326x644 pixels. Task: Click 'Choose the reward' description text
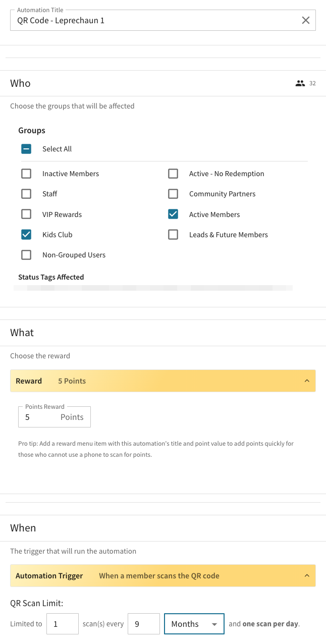40,356
